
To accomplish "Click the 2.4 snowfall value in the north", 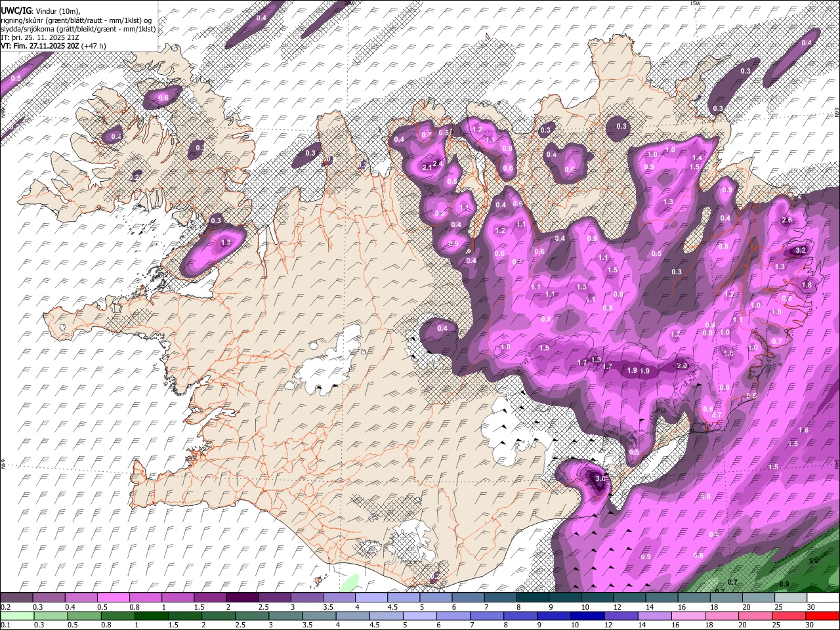I will [438, 163].
